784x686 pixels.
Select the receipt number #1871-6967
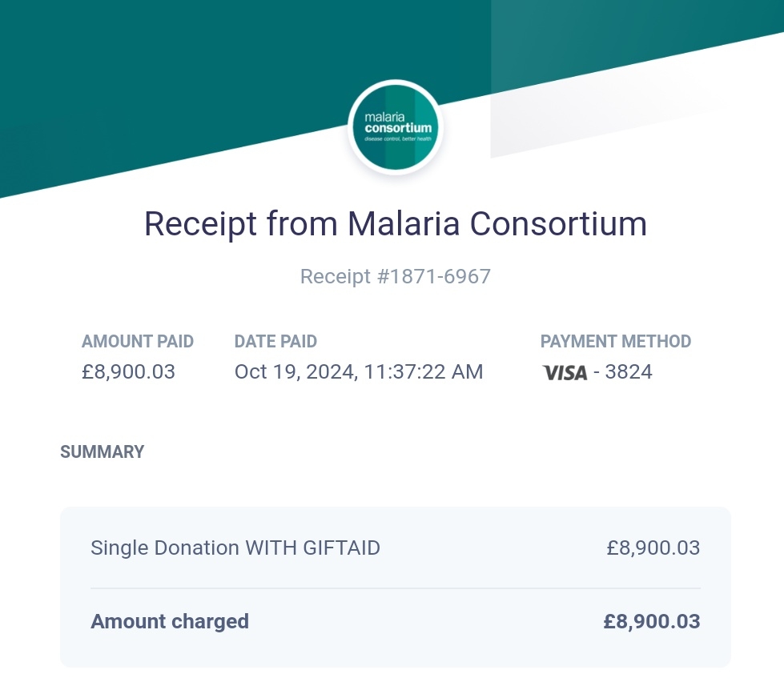point(396,277)
